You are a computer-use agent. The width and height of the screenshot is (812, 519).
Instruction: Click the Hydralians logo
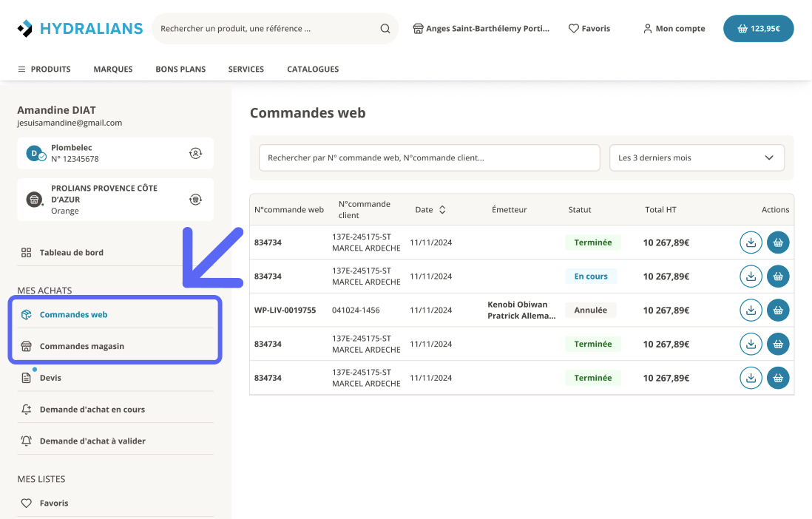[80, 29]
